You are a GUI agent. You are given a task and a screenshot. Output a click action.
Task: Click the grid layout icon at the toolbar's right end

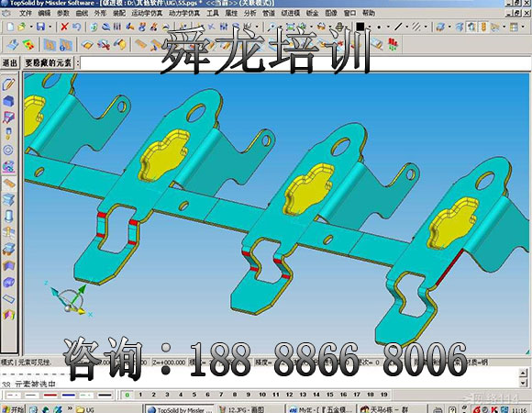[514, 27]
